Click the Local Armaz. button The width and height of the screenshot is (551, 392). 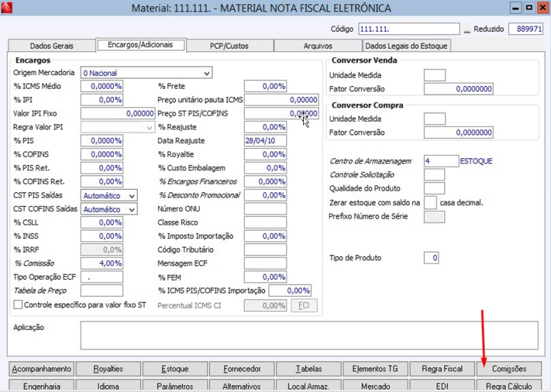coord(309,386)
